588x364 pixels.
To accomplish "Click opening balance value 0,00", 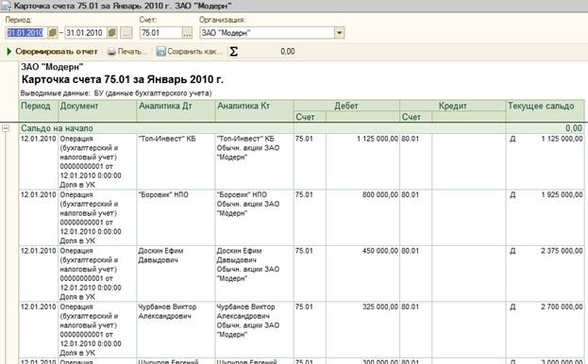I will click(x=574, y=128).
